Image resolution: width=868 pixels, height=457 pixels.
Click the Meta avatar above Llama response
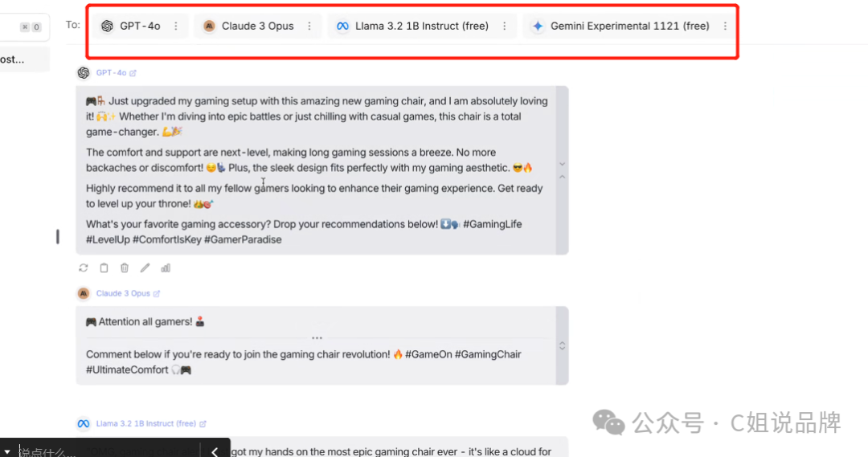84,424
